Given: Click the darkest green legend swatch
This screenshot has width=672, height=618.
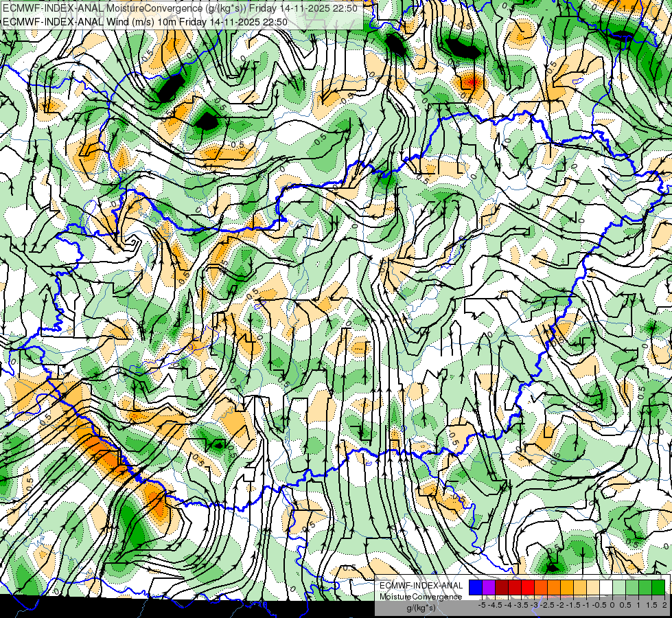Looking at the screenshot, I should tap(658, 588).
